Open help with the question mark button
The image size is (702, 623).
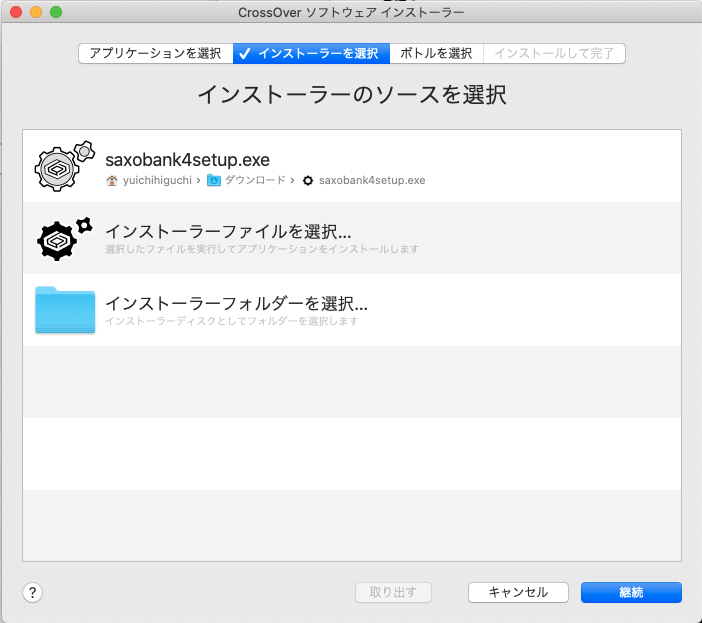pos(32,593)
